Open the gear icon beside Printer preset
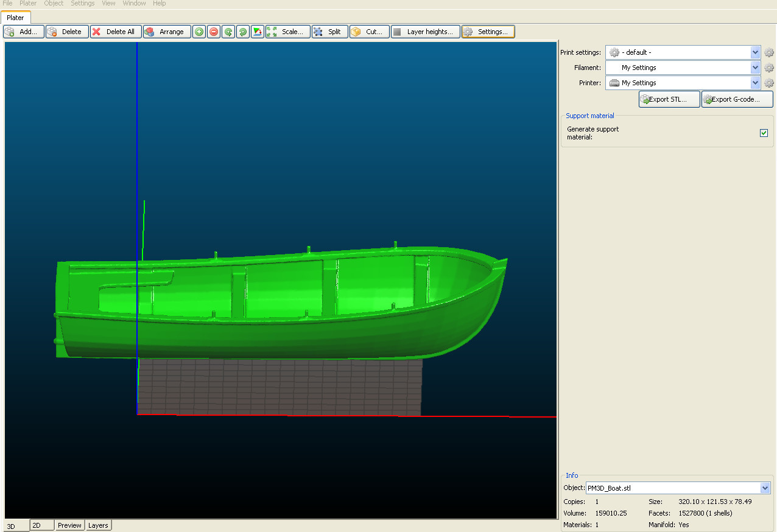 point(769,83)
